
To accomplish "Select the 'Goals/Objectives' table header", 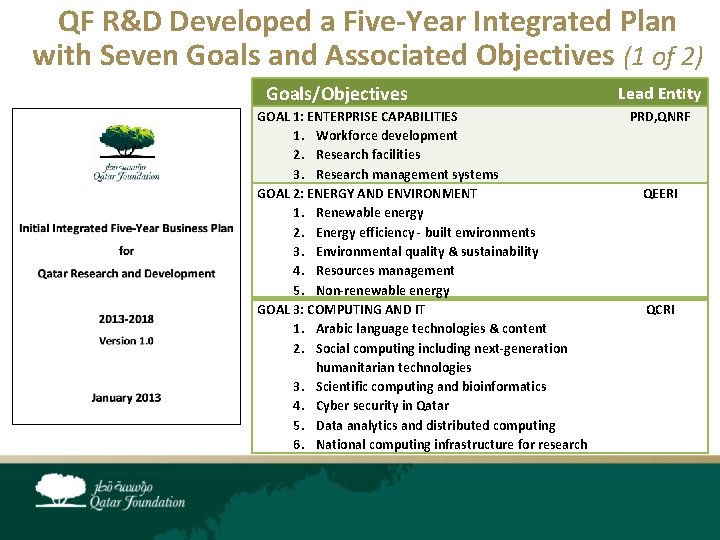I will click(x=337, y=94).
